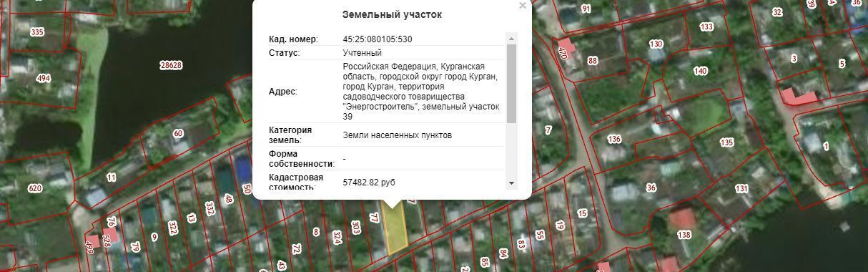The height and width of the screenshot is (272, 868).
Task: Select parcel 131 on the map
Action: coord(741,189)
